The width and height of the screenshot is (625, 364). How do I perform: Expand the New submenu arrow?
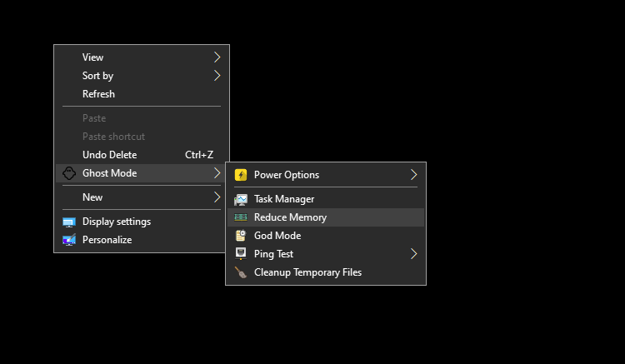click(x=217, y=197)
